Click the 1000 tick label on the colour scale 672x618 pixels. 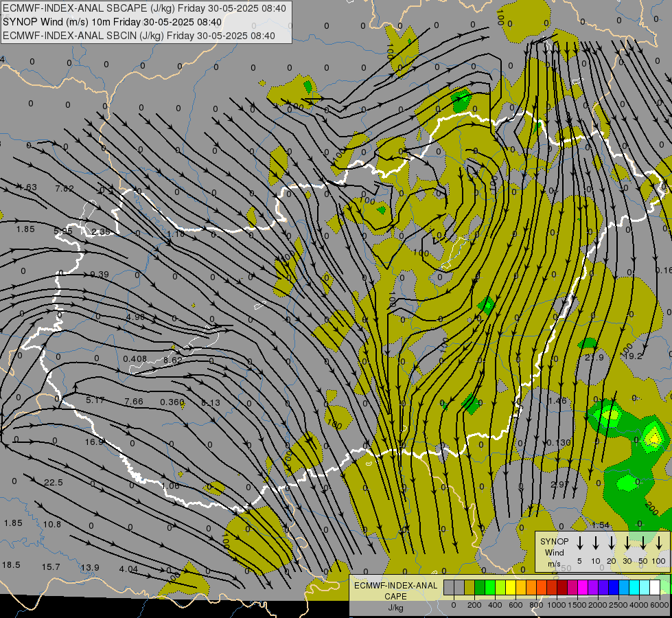(557, 605)
